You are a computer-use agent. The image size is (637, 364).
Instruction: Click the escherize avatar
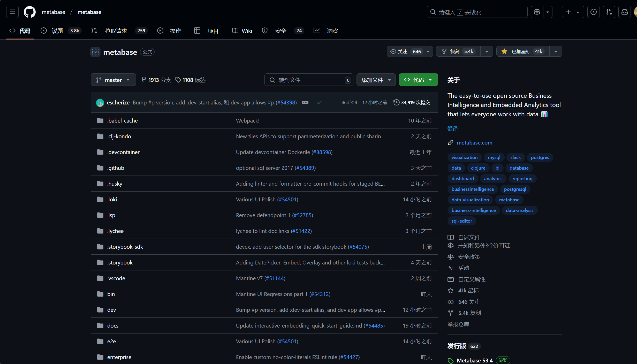tap(100, 103)
